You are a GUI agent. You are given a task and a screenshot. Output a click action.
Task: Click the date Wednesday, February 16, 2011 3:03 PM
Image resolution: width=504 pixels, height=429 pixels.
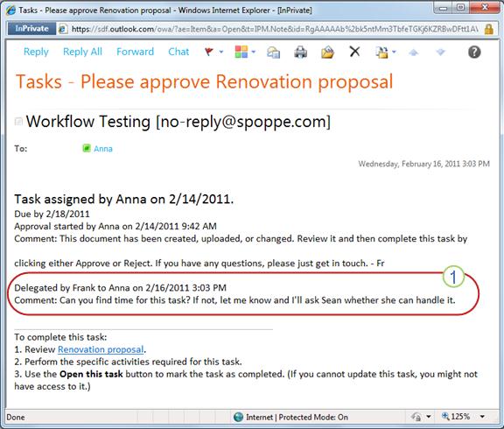click(x=424, y=164)
